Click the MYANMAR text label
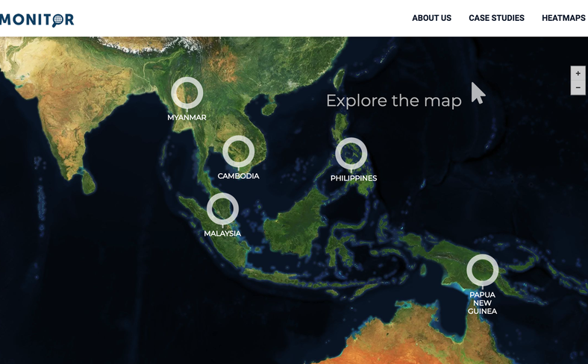588x364 pixels. [187, 118]
